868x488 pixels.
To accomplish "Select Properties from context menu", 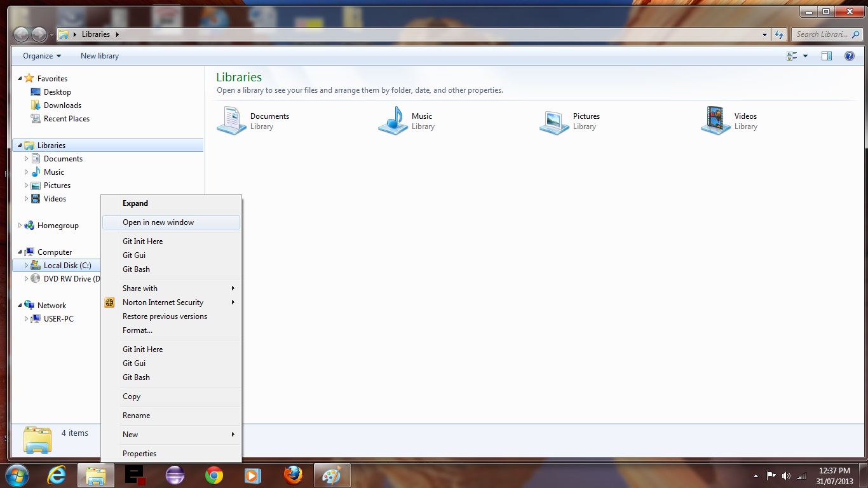I will point(139,454).
